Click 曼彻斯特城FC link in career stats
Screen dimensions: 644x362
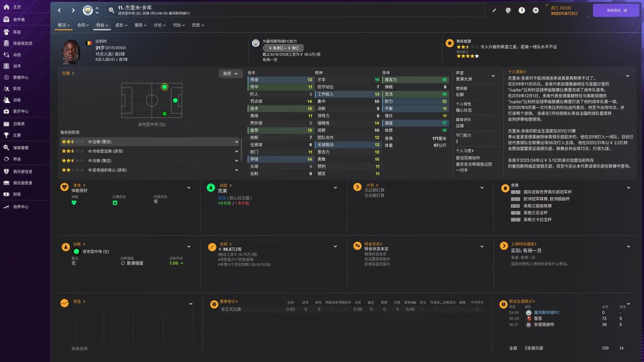(x=547, y=312)
